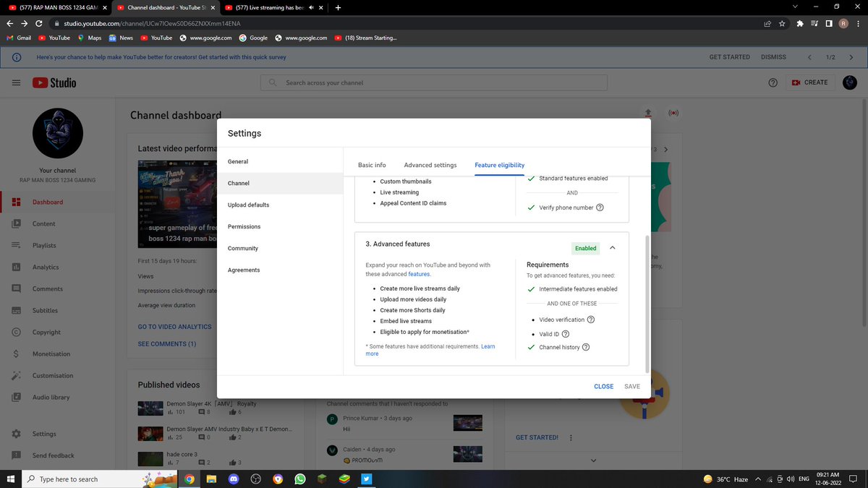Click Send feedback in sidebar

coord(58,455)
